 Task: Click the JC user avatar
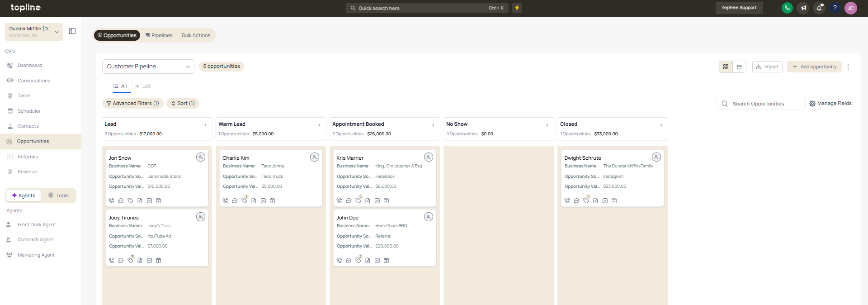(850, 8)
